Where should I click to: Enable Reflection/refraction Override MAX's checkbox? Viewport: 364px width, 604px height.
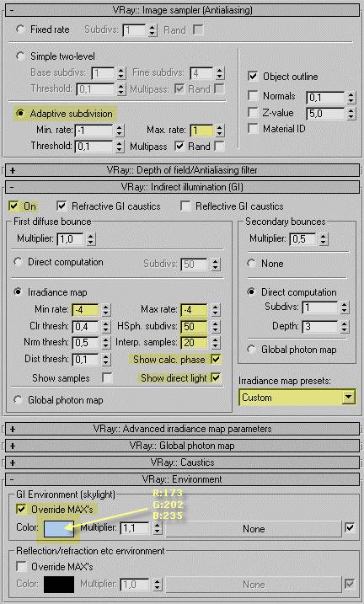click(21, 566)
